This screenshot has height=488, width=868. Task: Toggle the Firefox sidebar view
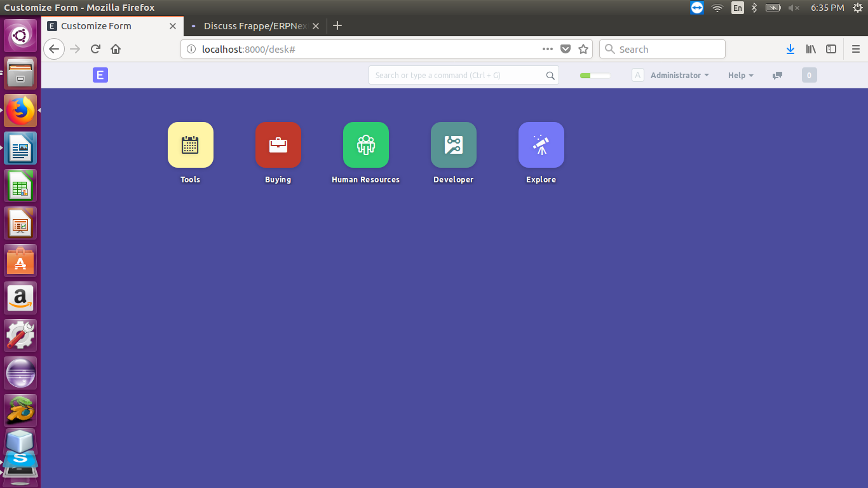pyautogui.click(x=831, y=49)
